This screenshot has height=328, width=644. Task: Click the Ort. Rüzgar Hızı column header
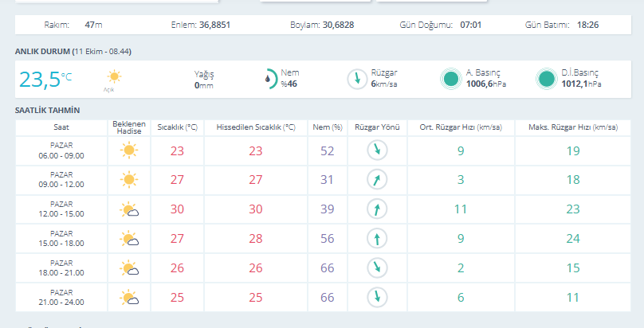click(x=461, y=127)
